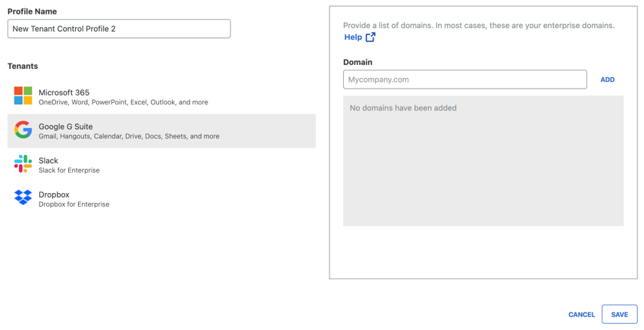Click the Dropbox logo icon
The image size is (644, 330).
pyautogui.click(x=23, y=198)
